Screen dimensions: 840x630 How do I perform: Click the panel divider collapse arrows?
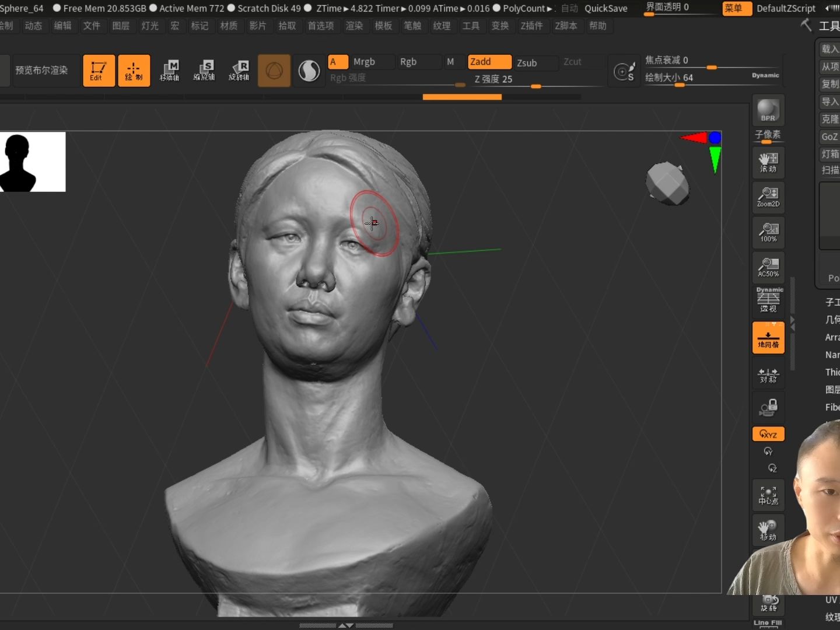(792, 324)
